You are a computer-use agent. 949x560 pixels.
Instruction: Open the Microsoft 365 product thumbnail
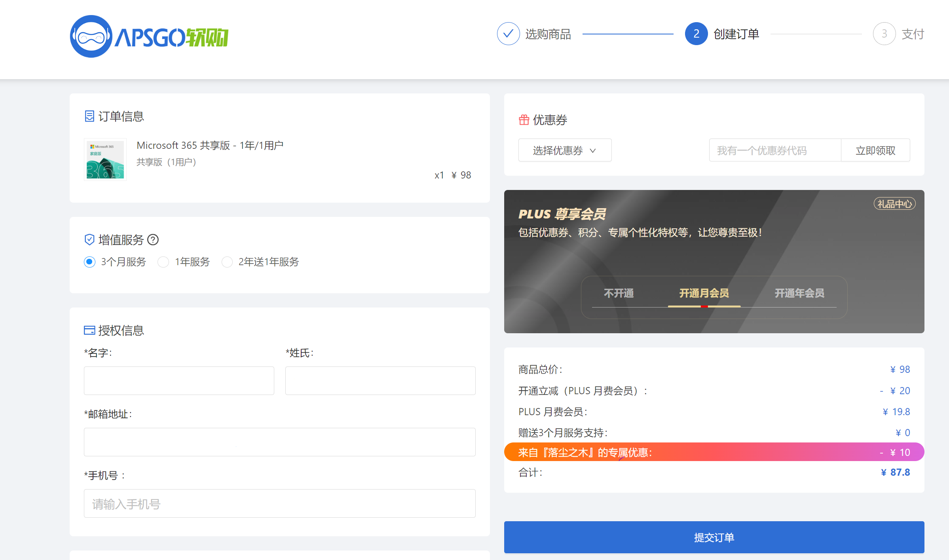tap(105, 159)
